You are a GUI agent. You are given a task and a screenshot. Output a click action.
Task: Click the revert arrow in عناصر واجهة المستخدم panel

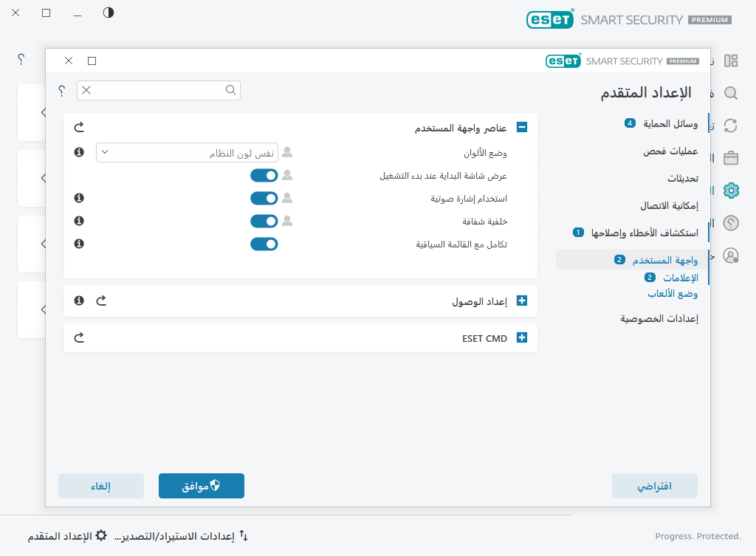pos(79,126)
